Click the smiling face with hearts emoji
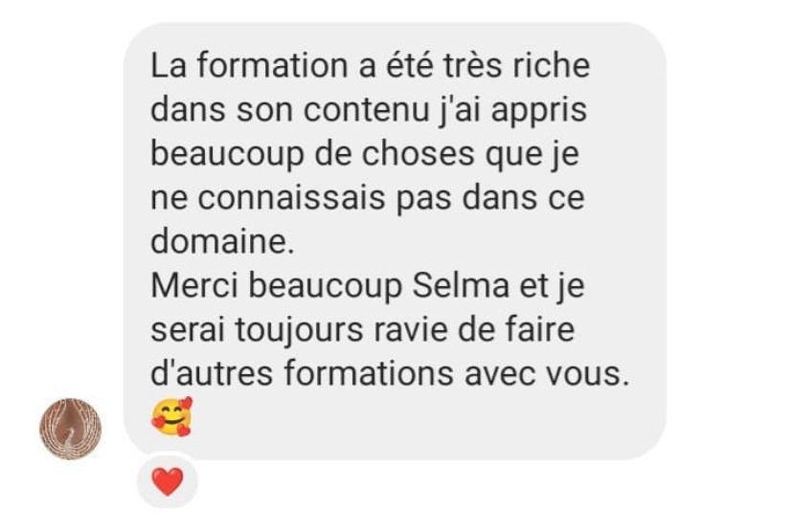The height and width of the screenshot is (532, 793). pos(172,417)
